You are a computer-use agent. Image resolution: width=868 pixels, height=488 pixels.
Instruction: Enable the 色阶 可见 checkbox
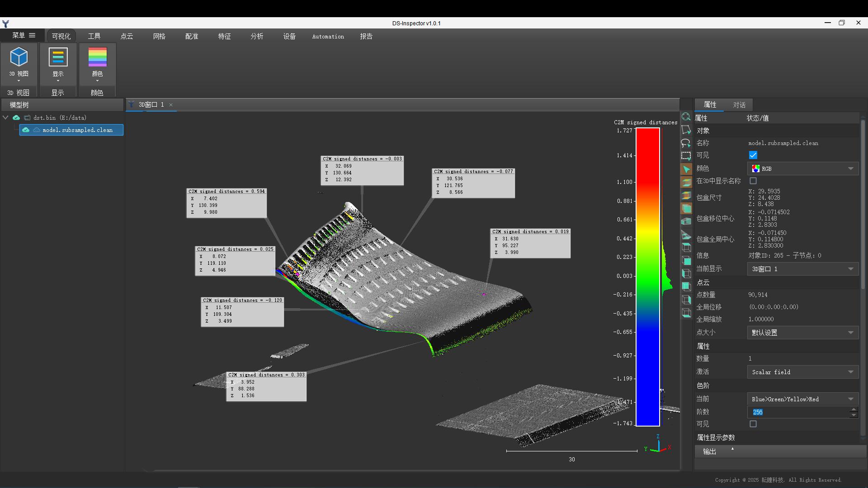pos(753,424)
